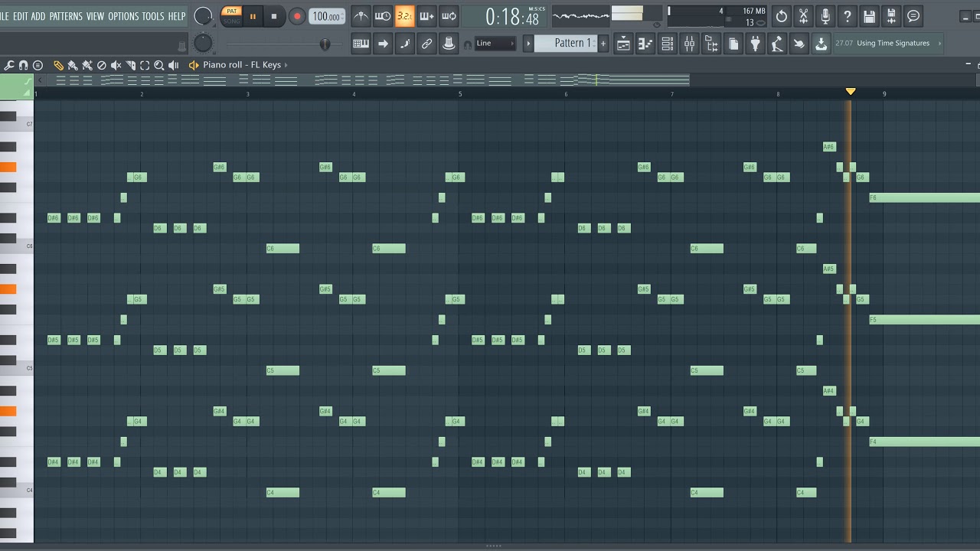This screenshot has width=980, height=551.
Task: Select the Delete tool
Action: pos(101,65)
